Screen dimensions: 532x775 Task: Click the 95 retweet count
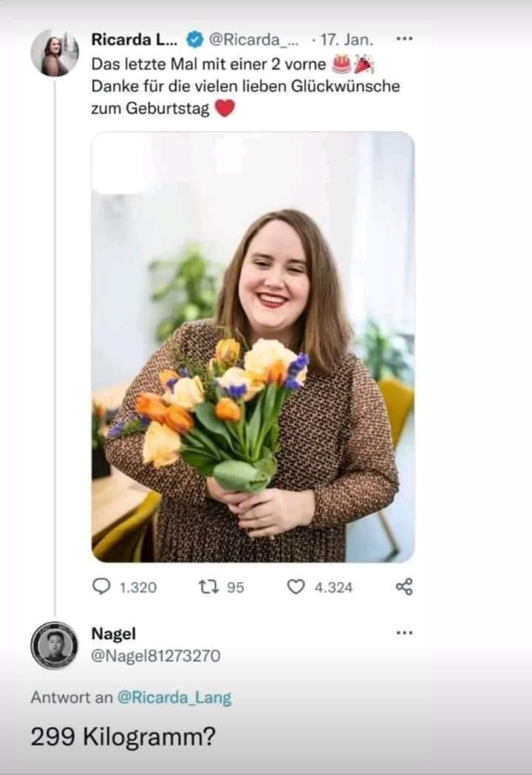click(x=235, y=587)
